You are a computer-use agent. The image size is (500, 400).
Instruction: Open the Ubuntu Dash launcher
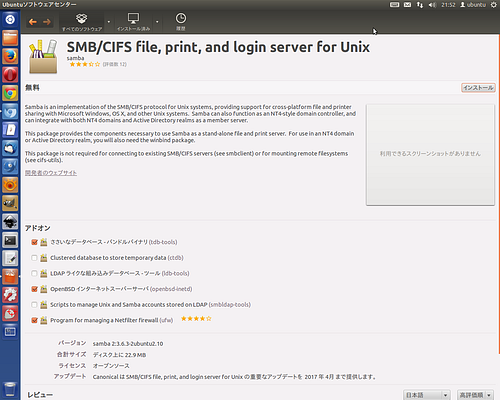click(x=10, y=19)
